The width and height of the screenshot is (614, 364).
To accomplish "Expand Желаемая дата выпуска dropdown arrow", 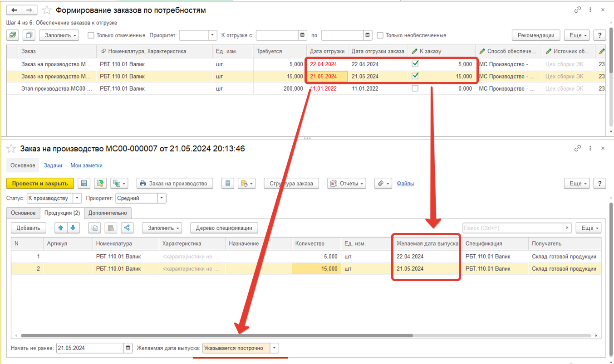I will click(274, 348).
